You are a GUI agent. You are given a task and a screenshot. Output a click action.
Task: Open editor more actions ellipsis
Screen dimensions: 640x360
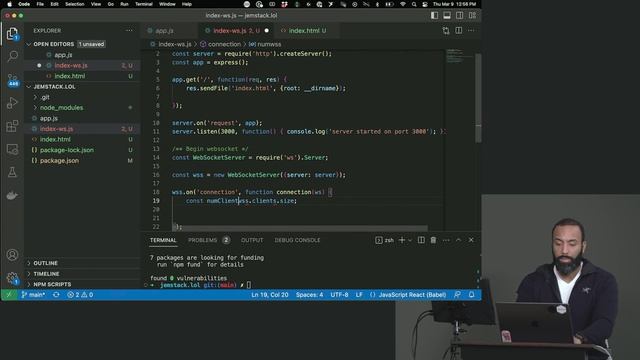(x=471, y=31)
